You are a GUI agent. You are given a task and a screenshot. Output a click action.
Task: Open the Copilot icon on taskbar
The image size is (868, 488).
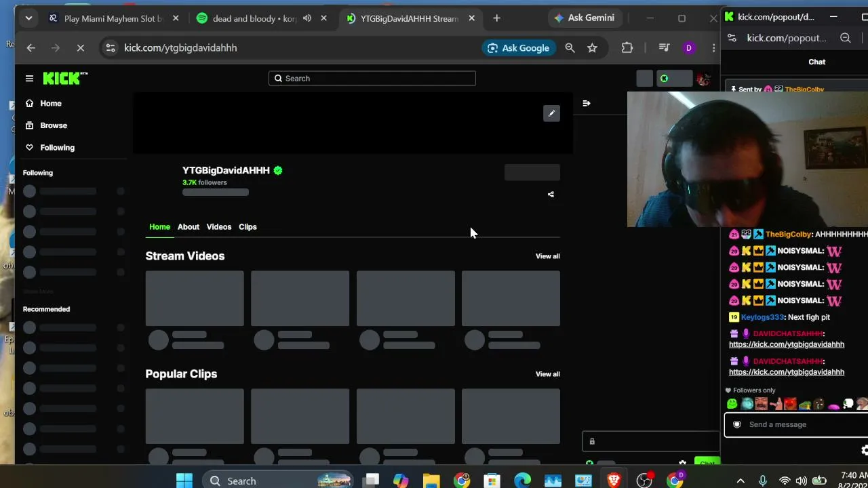coord(401,481)
